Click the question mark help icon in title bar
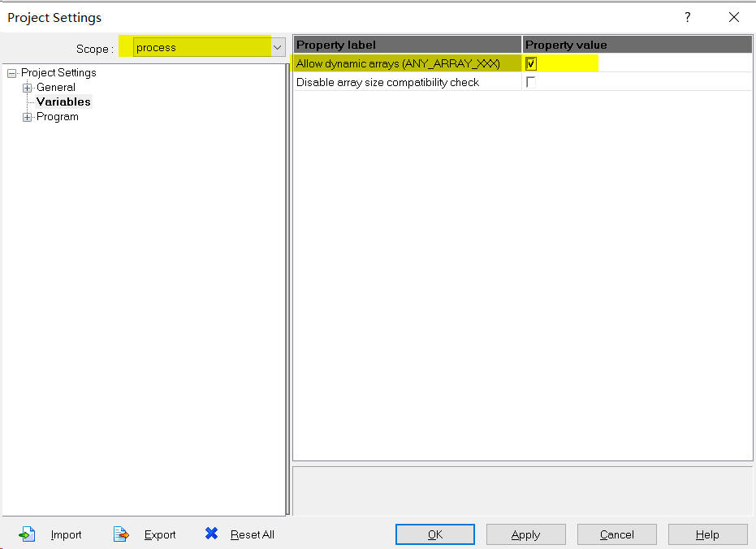The image size is (756, 549). point(688,17)
